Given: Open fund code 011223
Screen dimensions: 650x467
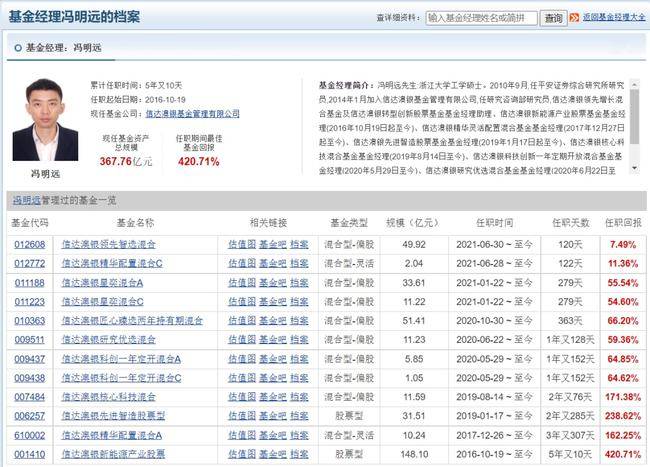Looking at the screenshot, I should (x=29, y=302).
